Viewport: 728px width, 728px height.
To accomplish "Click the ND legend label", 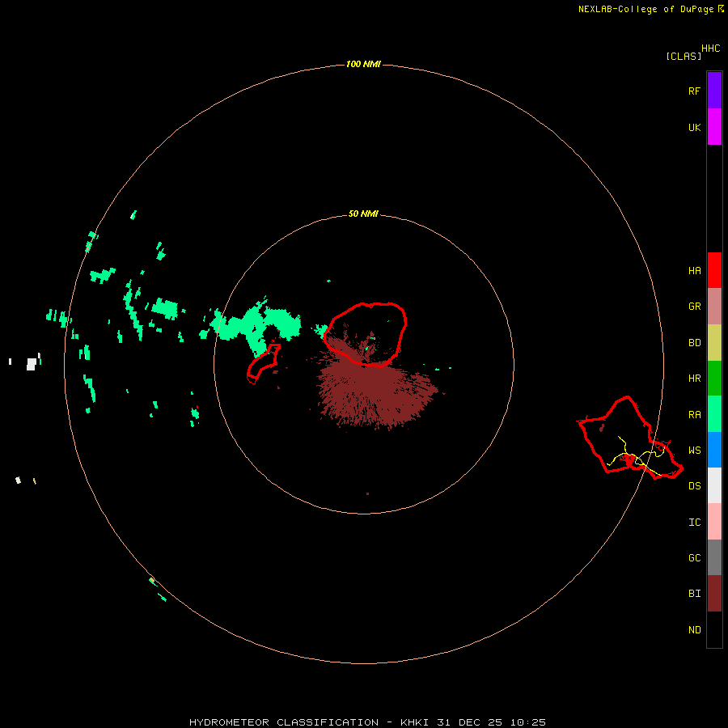I will point(694,629).
